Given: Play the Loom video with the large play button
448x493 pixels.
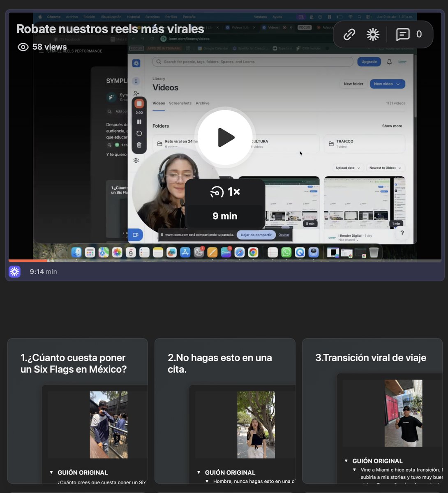Looking at the screenshot, I should pos(225,138).
